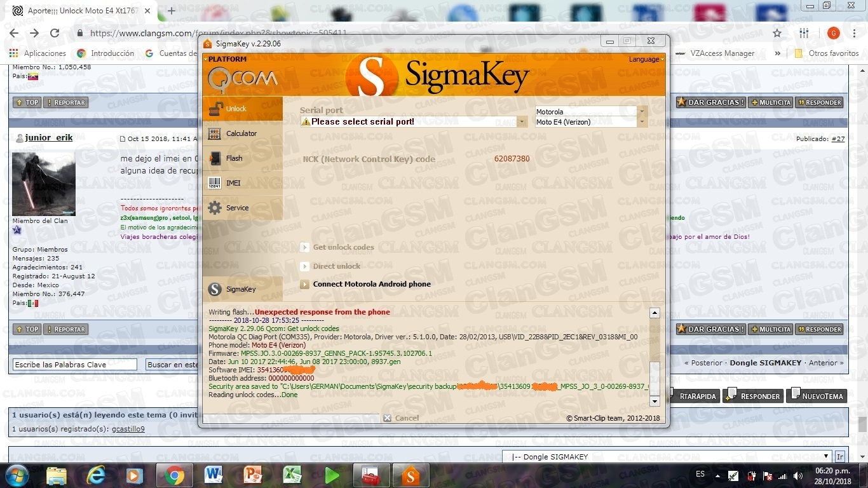
Task: Click the log scrollbar thumb
Action: tap(654, 378)
